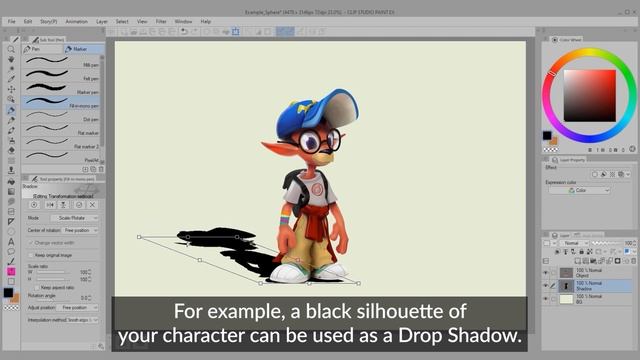Toggle visibility of the Object layer
The height and width of the screenshot is (360, 640).
pyautogui.click(x=546, y=273)
